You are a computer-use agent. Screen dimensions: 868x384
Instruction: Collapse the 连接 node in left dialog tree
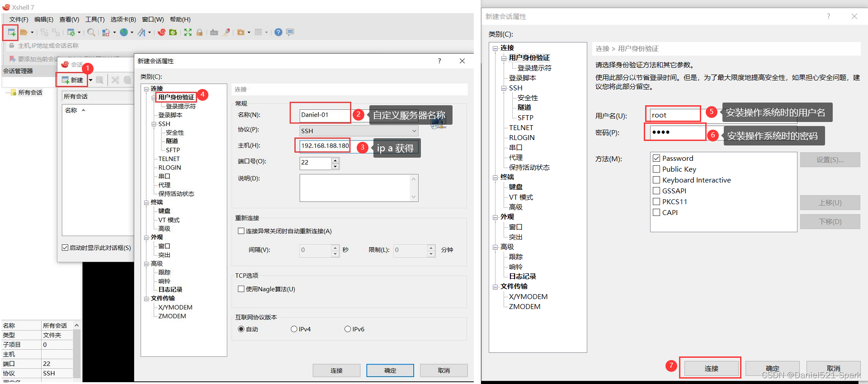coord(146,89)
